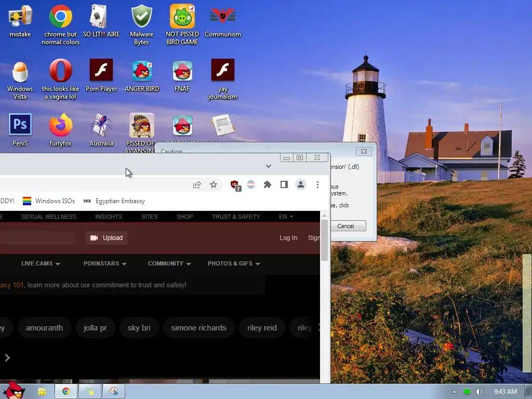
Task: Launch the furryfox Firefox icon
Action: click(x=60, y=130)
